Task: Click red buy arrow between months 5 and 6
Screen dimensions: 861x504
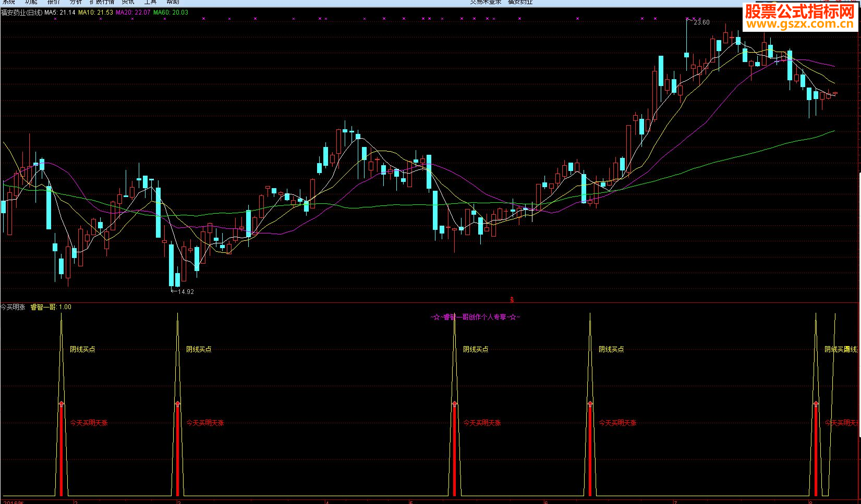Action: (454, 404)
